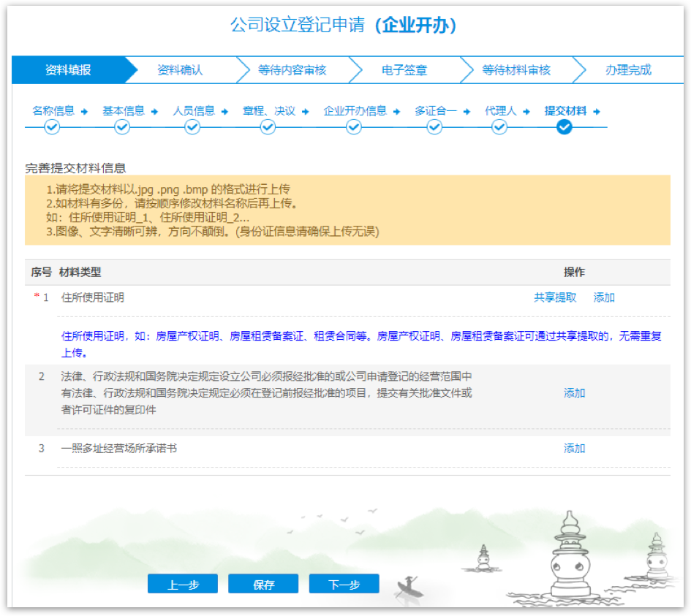
Task: Click the checkmark circle under 多证合一
Action: click(x=434, y=127)
